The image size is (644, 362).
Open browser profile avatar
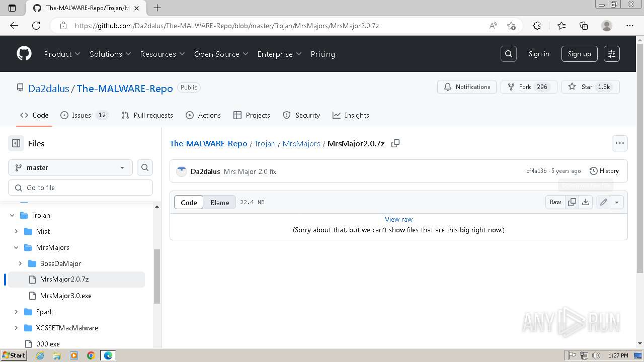pyautogui.click(x=607, y=26)
